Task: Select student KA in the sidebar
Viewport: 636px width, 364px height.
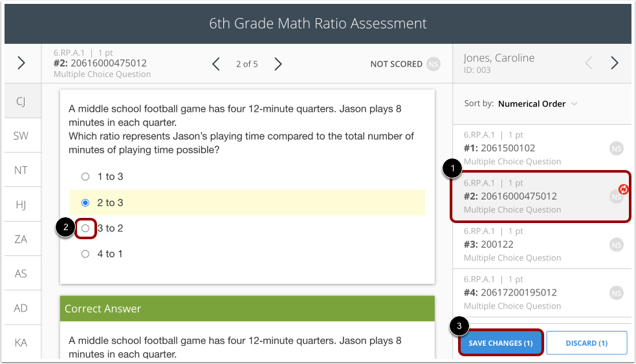Action: 21,343
